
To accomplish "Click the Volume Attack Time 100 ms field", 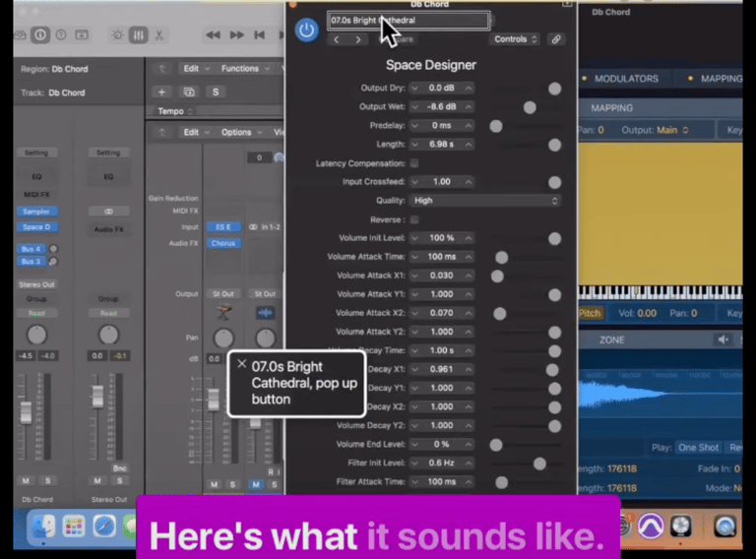I will (x=441, y=257).
